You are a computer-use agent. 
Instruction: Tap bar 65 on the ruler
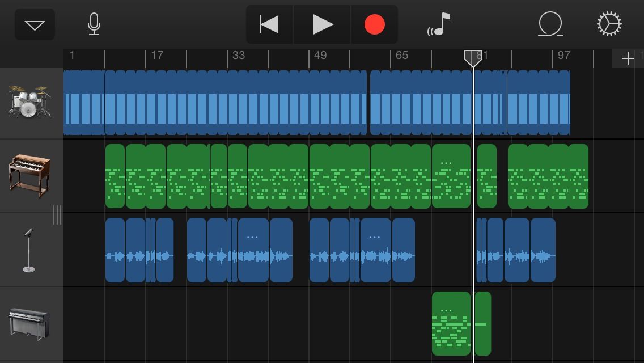click(x=402, y=55)
